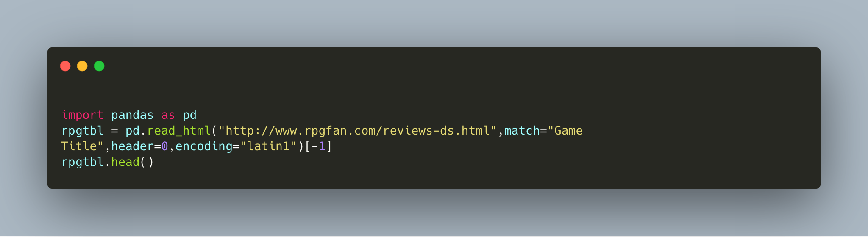Click the pink 'as' keyword
Screen dimensions: 868x237
point(168,115)
